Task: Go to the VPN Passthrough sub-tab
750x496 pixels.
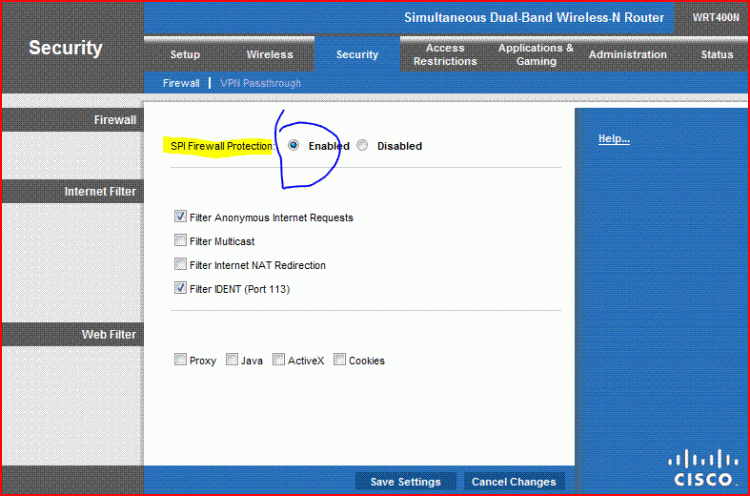Action: pyautogui.click(x=261, y=83)
